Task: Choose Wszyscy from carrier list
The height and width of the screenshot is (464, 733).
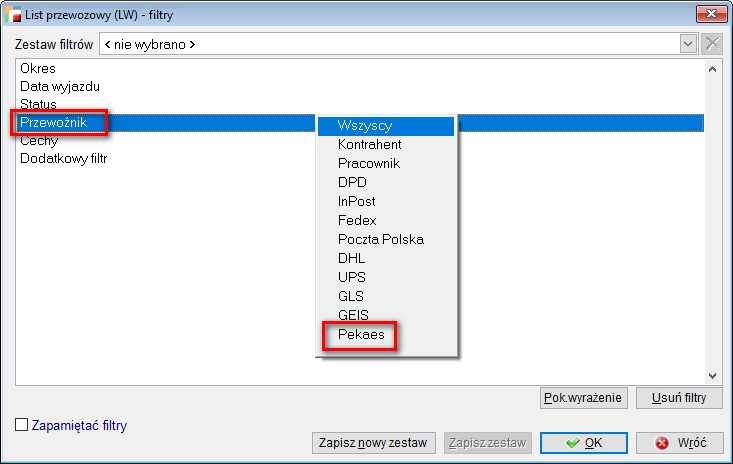Action: [386, 126]
